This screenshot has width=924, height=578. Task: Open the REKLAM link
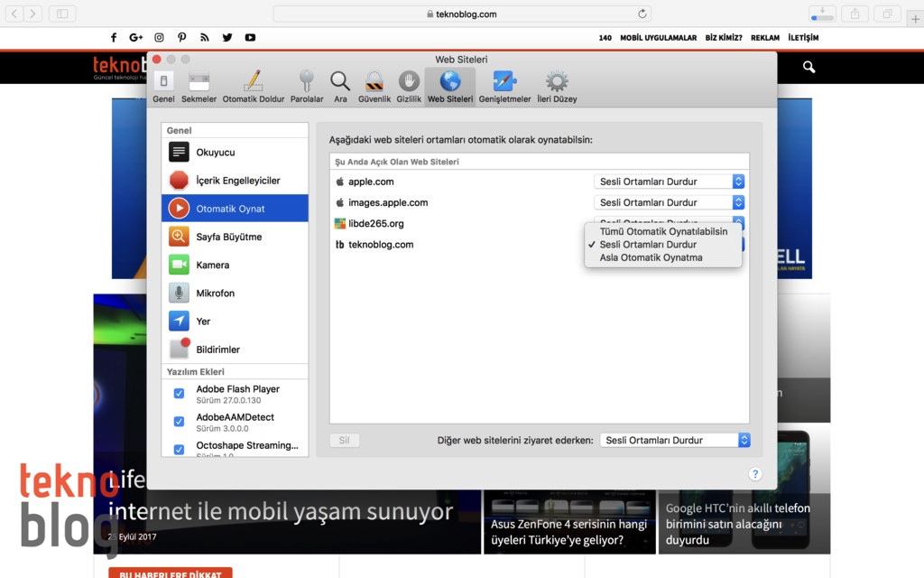click(x=765, y=38)
